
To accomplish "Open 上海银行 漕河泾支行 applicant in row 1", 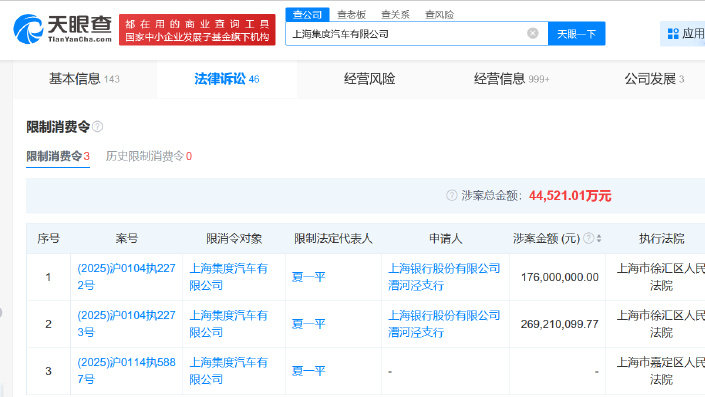I will click(x=444, y=277).
